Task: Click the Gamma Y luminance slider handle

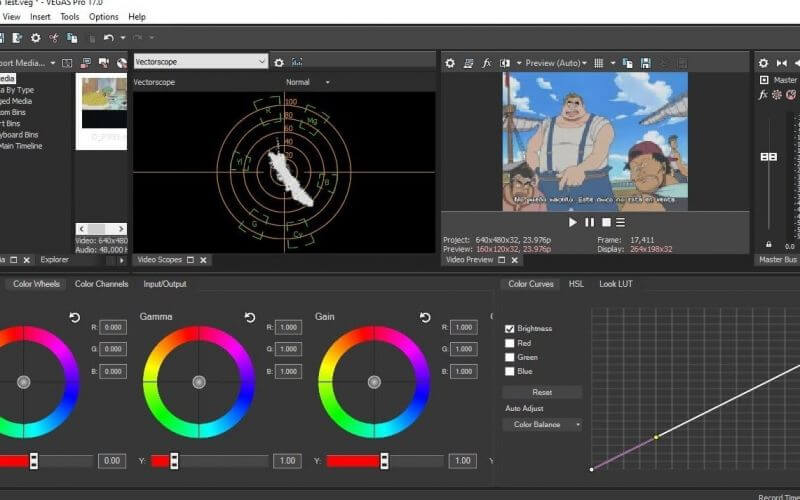Action: (174, 461)
